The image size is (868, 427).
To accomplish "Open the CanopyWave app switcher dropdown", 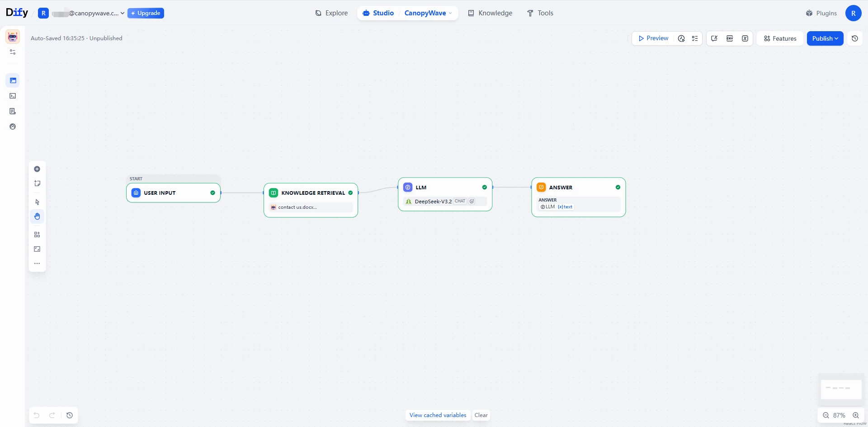I will tap(428, 13).
